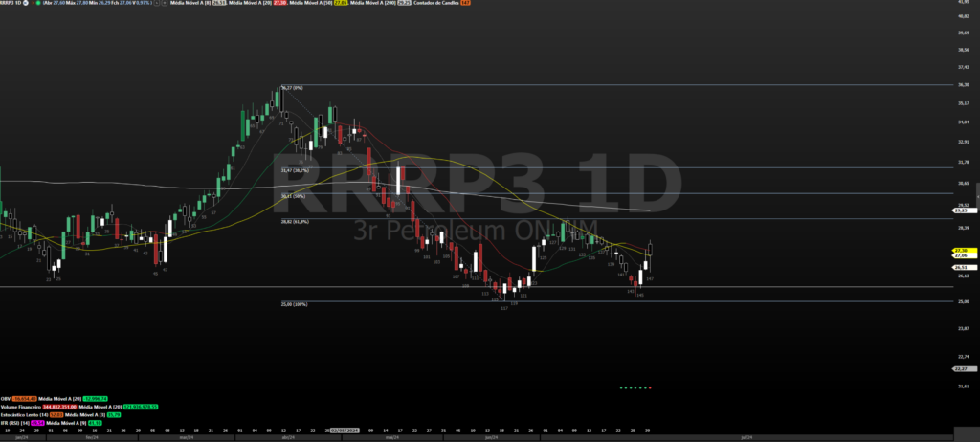Select the 36,27 (0%) Fibonacci level label
Image resolution: width=980 pixels, height=442 pixels.
tap(291, 88)
